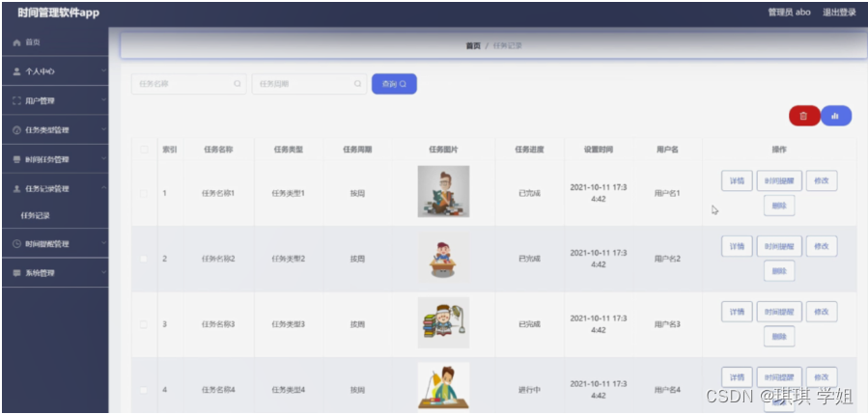The width and height of the screenshot is (868, 414).
Task: Click 首页 in the breadcrumb
Action: pyautogui.click(x=473, y=46)
